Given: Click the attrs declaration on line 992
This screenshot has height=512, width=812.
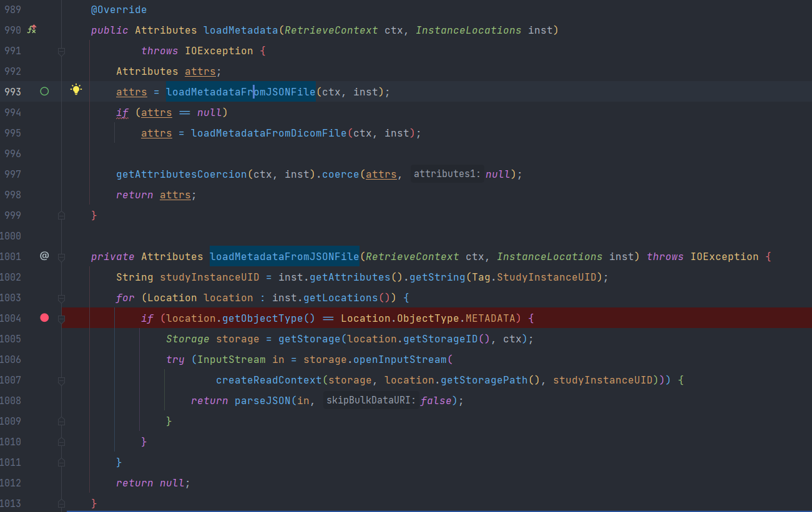Looking at the screenshot, I should pyautogui.click(x=200, y=71).
